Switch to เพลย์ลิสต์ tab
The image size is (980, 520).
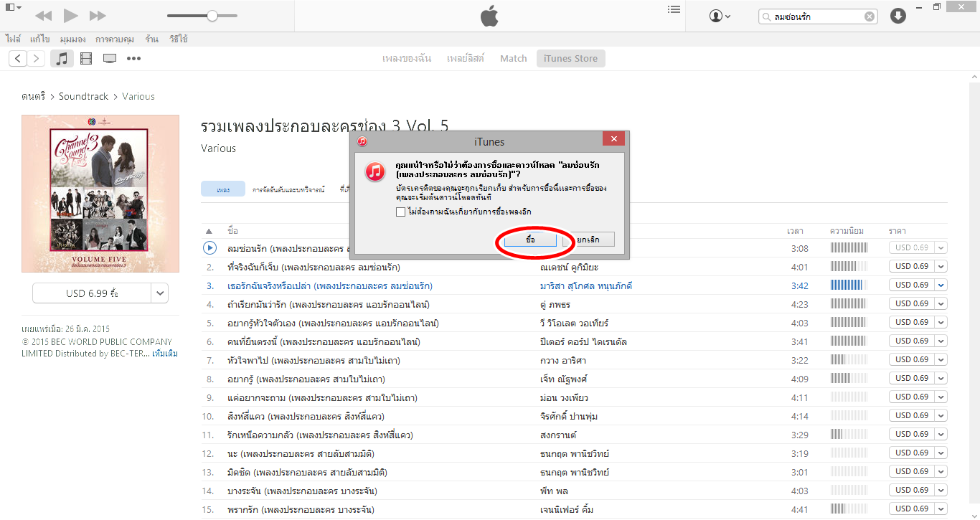pyautogui.click(x=466, y=59)
